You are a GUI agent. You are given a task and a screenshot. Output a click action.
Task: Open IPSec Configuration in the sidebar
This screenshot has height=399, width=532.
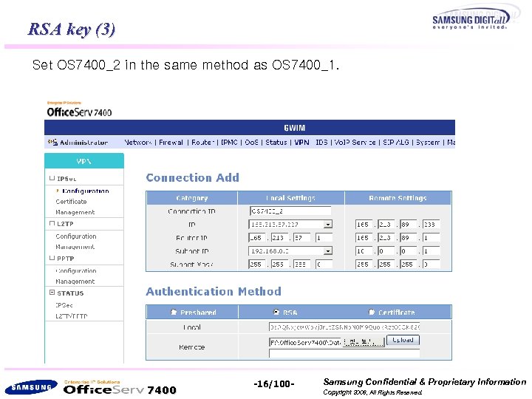86,191
